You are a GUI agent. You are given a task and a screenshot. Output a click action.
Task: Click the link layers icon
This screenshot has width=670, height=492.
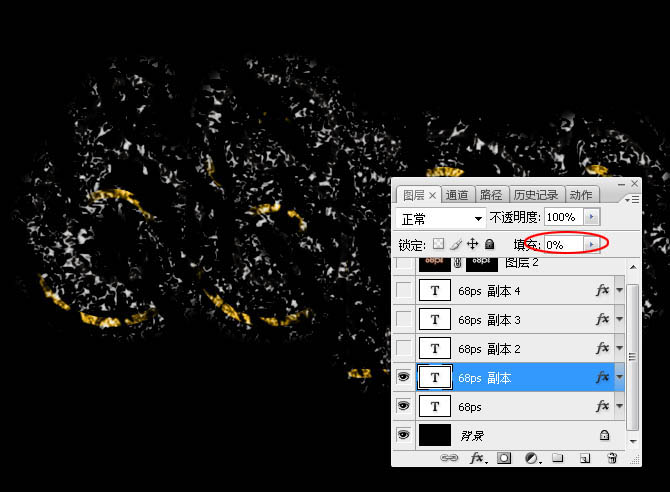pos(449,458)
